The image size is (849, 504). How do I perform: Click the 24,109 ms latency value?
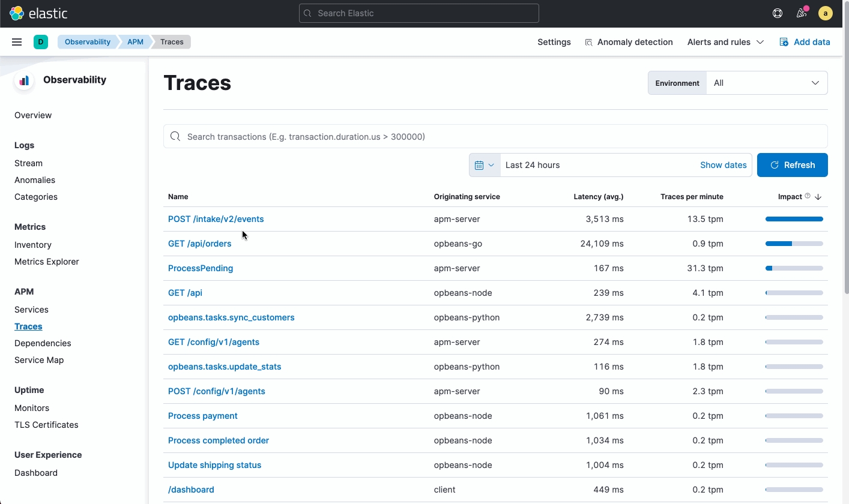[x=602, y=244]
